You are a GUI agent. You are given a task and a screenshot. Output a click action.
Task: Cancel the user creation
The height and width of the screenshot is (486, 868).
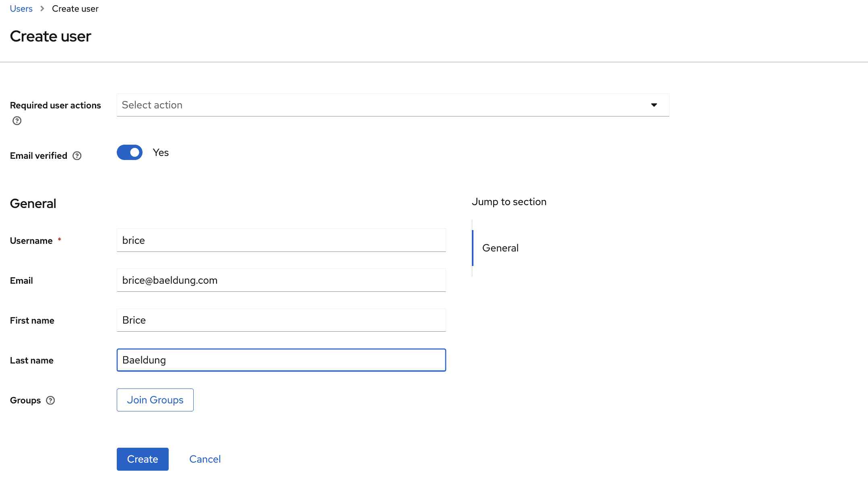205,459
